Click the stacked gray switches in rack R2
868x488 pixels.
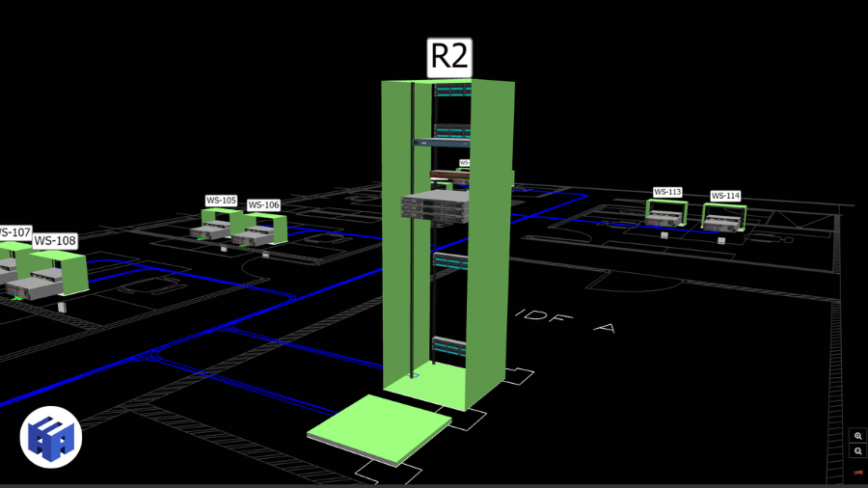(435, 207)
